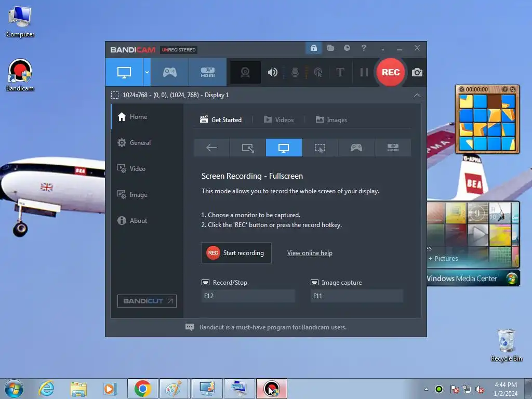The width and height of the screenshot is (532, 399).
Task: Open Video settings in sidebar
Action: 147,169
